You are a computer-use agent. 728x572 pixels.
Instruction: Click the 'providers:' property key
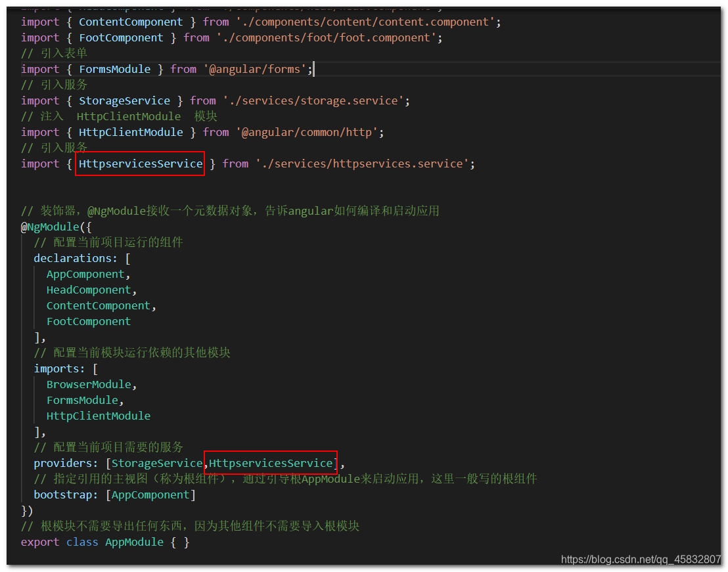pyautogui.click(x=66, y=464)
